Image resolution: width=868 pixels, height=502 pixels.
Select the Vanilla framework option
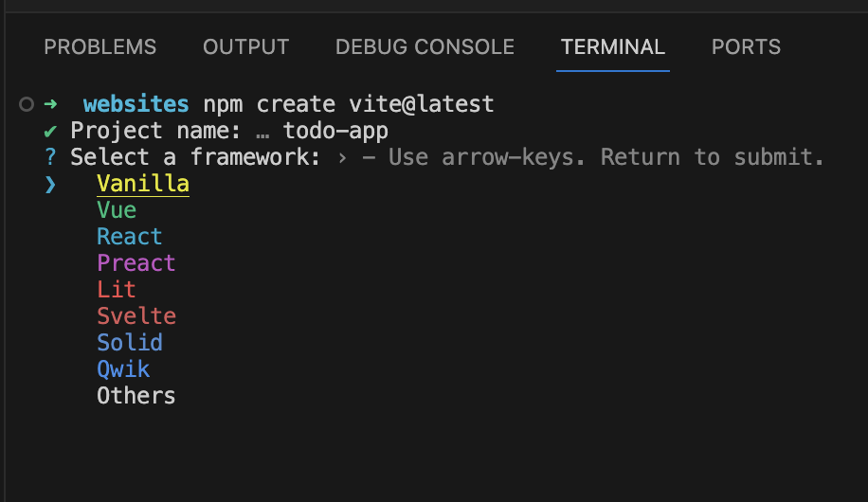pyautogui.click(x=143, y=184)
